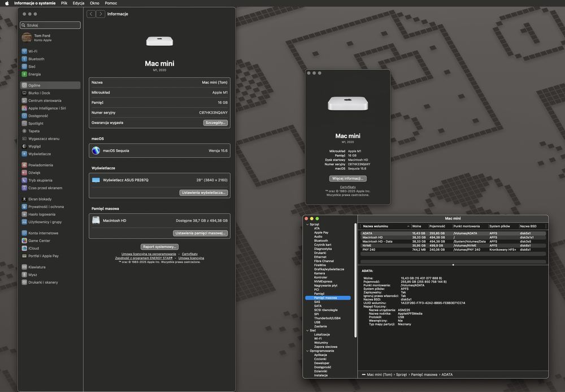This screenshot has height=392, width=565.
Task: Open the Drukarki i skanery printer icon
Action: (x=24, y=282)
